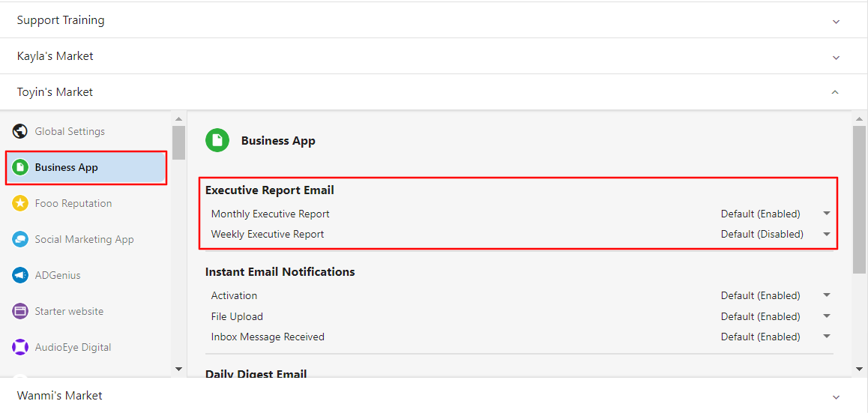Screen dimensions: 868x413
Task: Change Inbox Message Received setting
Action: click(x=776, y=337)
